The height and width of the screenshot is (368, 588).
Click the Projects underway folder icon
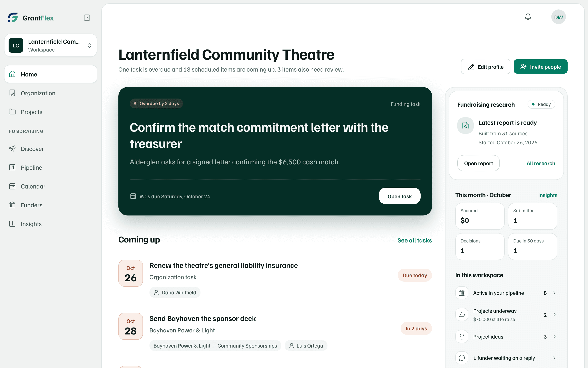pos(462,314)
